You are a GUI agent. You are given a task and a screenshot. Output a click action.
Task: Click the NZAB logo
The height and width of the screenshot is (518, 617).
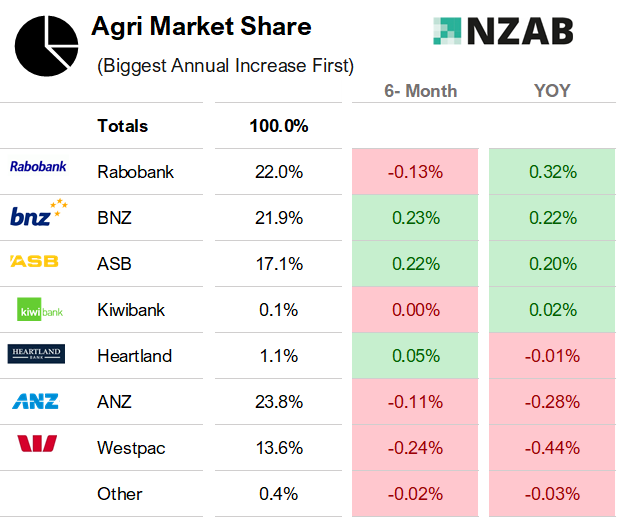(505, 32)
